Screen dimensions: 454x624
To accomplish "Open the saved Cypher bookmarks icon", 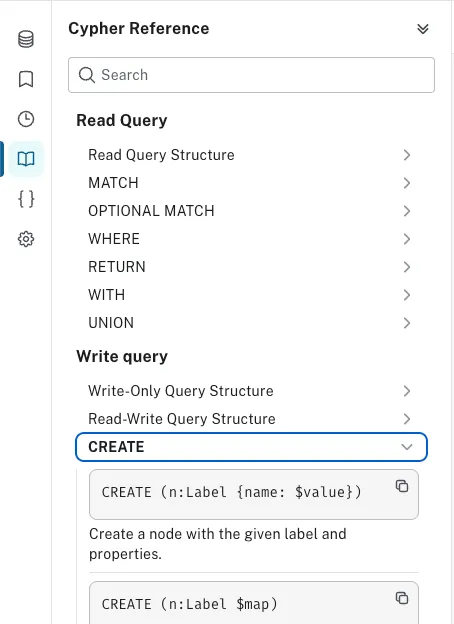I will tap(26, 79).
